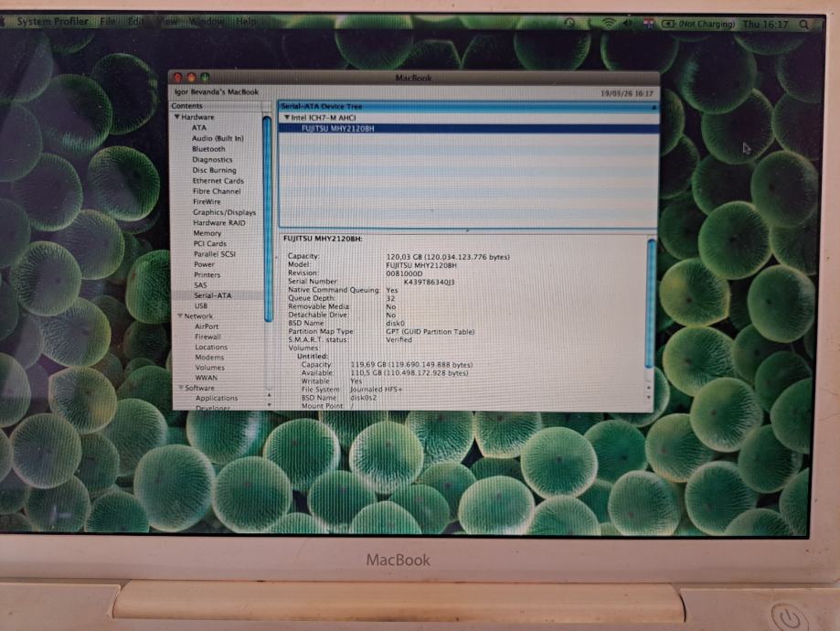Viewport: 840px width, 631px height.
Task: Select Audio (Built In) in sidebar
Action: pyautogui.click(x=218, y=138)
